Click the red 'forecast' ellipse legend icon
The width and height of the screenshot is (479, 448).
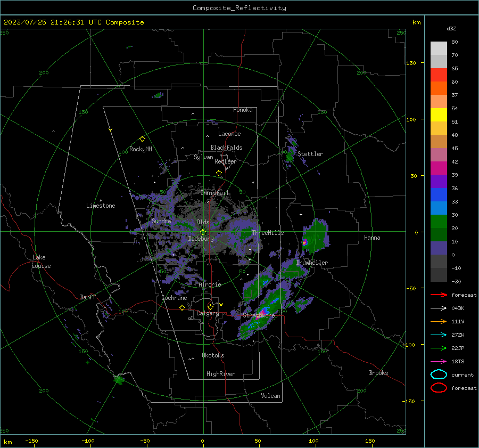[439, 388]
